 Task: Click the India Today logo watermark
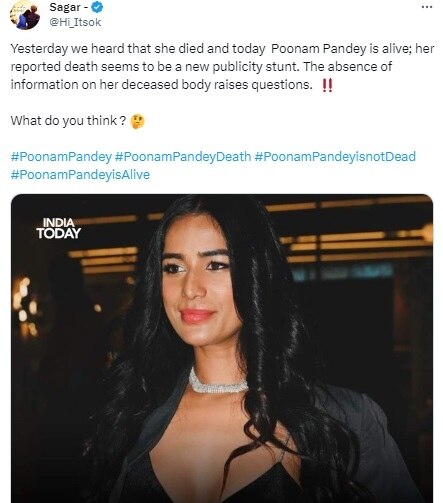point(59,228)
